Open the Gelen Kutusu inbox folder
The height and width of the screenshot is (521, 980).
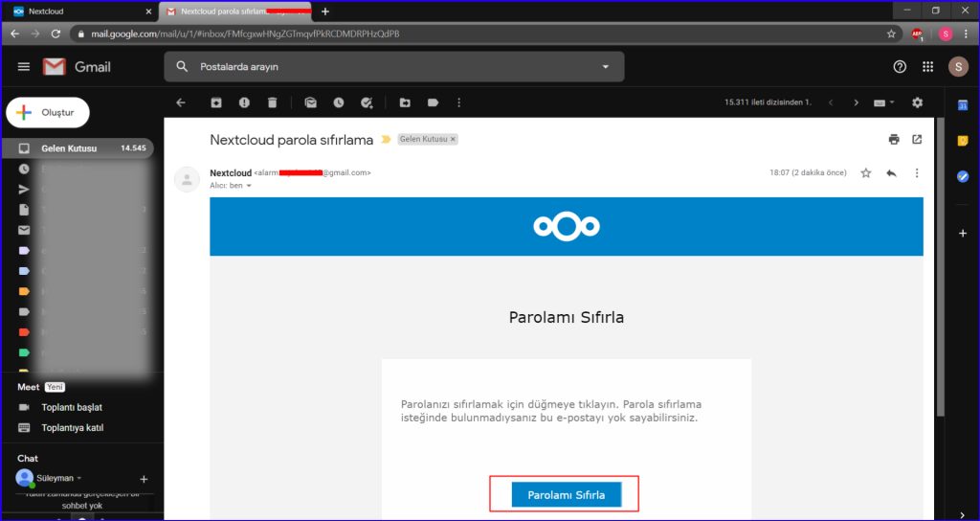coord(78,148)
